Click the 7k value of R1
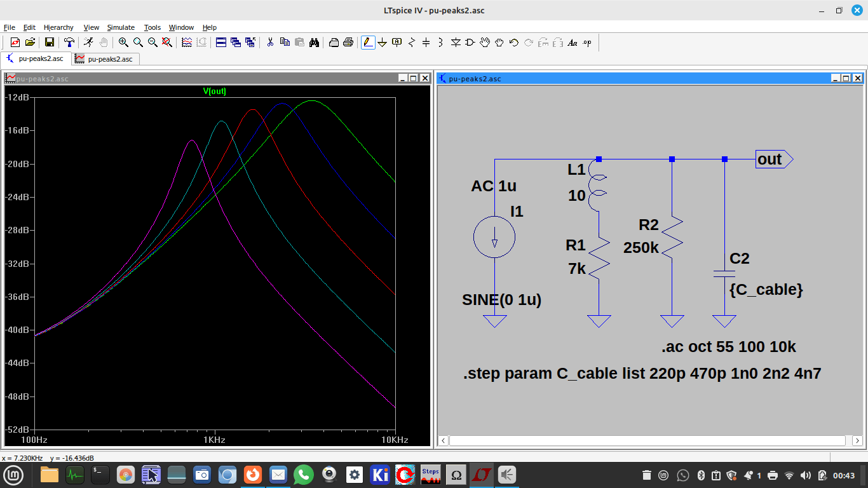 click(x=577, y=269)
